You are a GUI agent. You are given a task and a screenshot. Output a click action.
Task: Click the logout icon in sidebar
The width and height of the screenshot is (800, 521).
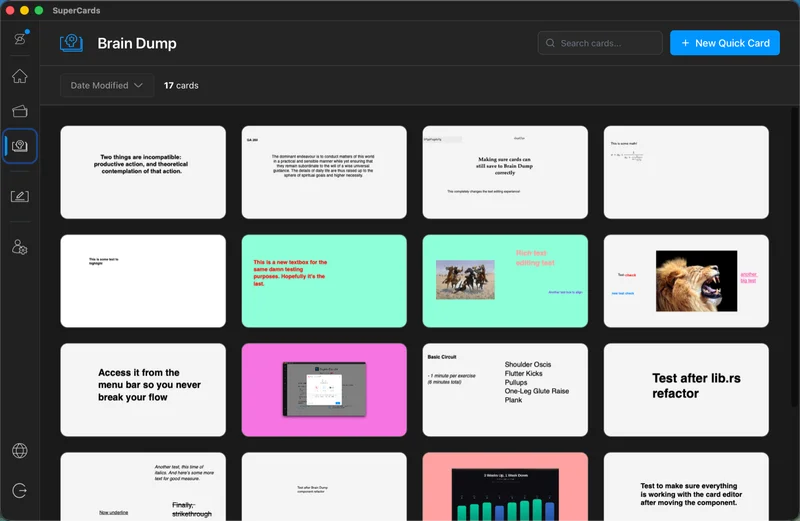[19, 490]
